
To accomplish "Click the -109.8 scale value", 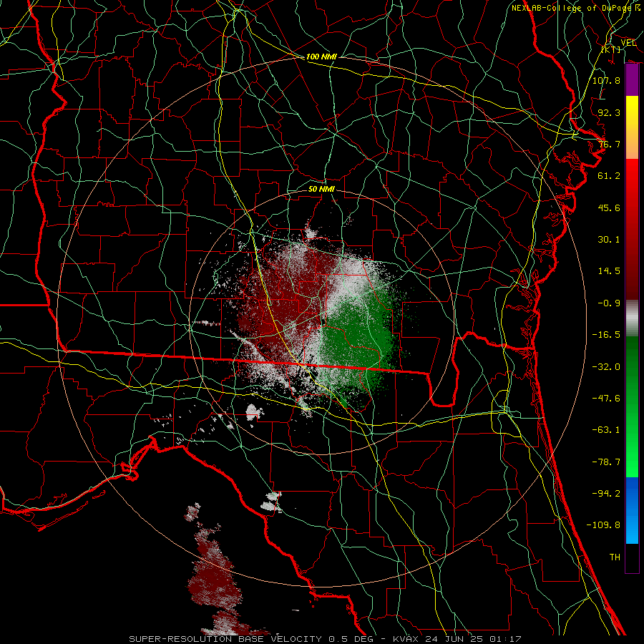I will pos(603,525).
